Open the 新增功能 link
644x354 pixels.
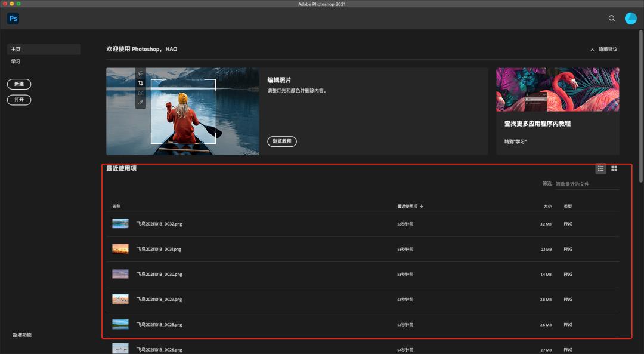pos(22,335)
